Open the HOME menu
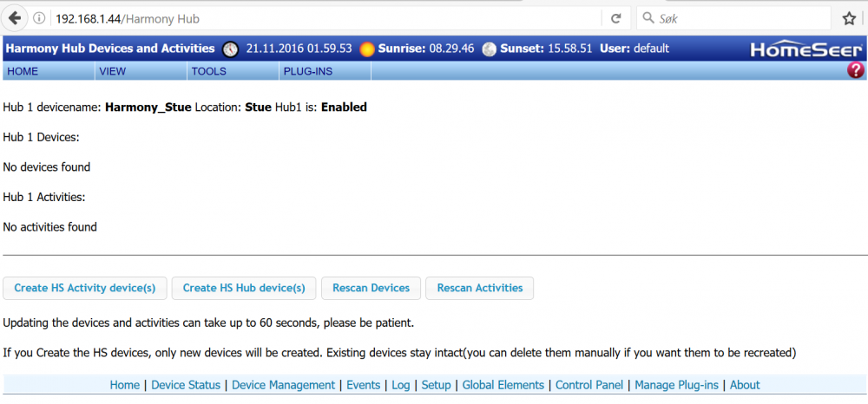 click(49, 71)
